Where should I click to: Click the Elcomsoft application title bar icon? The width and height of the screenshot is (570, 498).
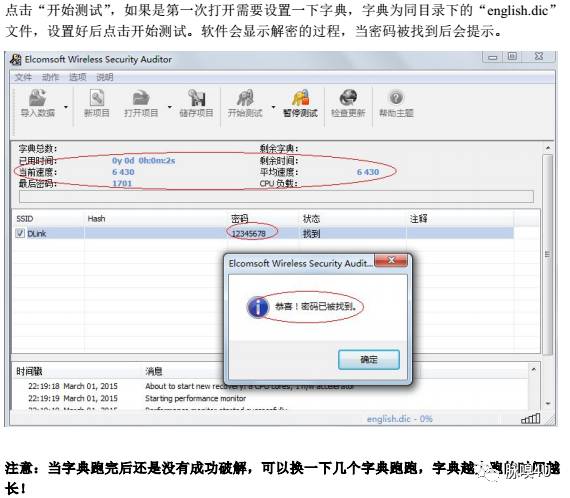coord(16,59)
